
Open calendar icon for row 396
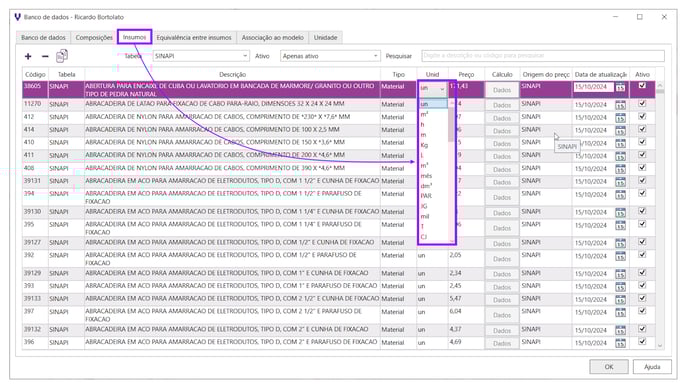click(620, 343)
